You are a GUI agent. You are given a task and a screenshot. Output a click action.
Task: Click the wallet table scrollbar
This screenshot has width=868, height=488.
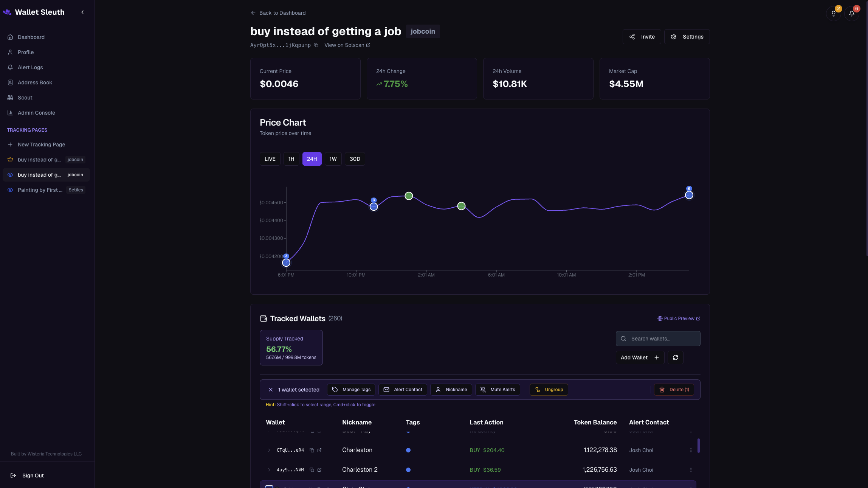(x=699, y=446)
